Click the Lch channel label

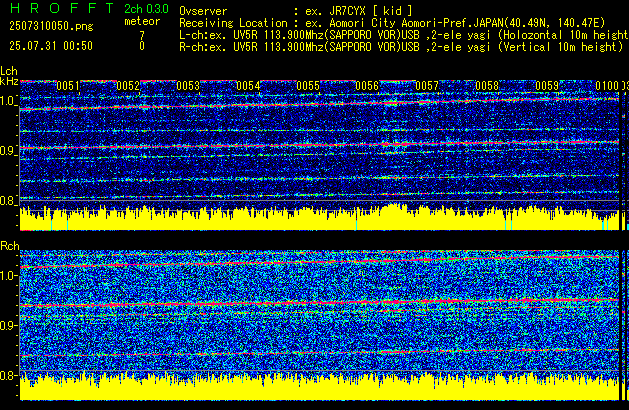coord(9,71)
